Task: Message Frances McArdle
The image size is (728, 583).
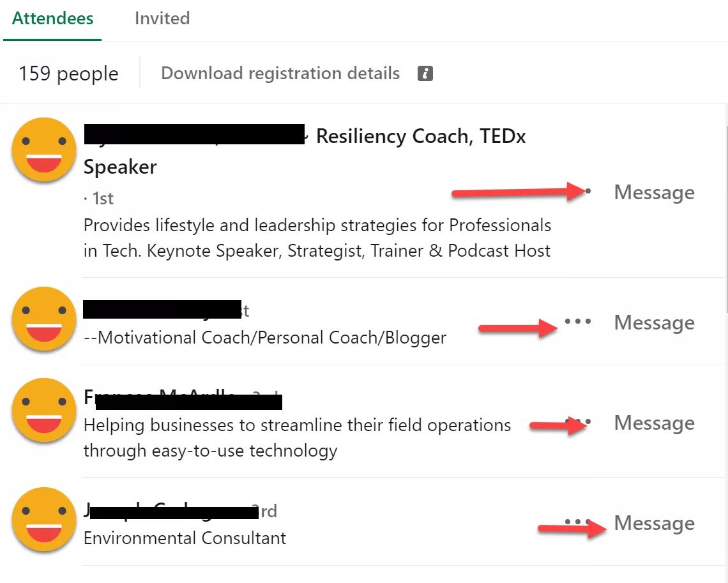Action: [654, 422]
